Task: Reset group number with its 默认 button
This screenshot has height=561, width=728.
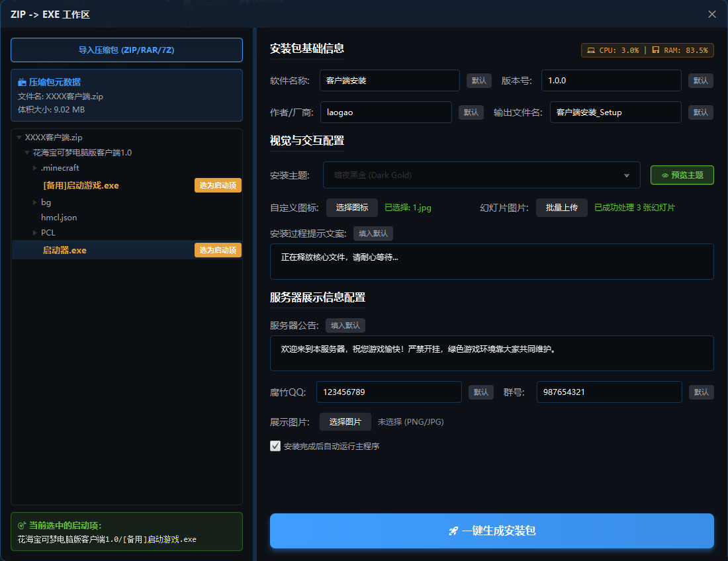Action: tap(701, 392)
